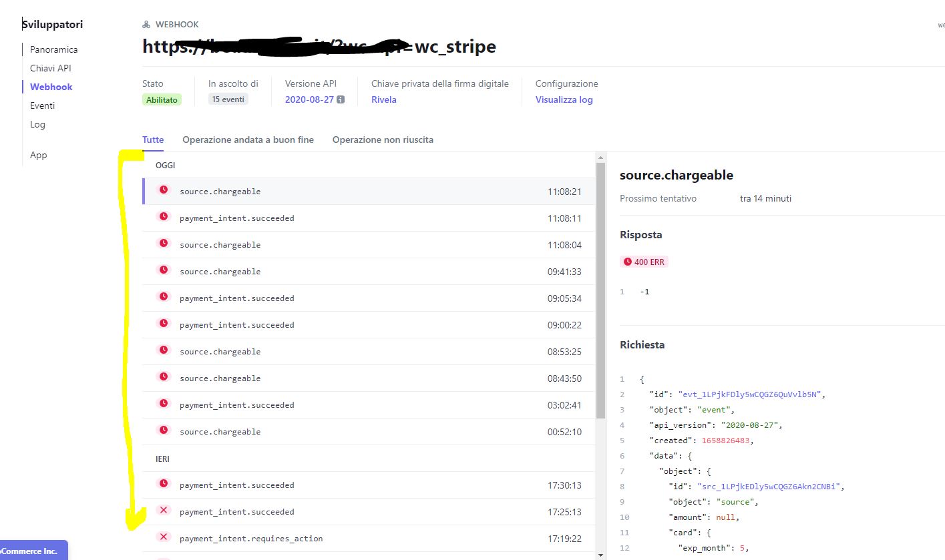Click the clock icon of the 09:41:33 event

(x=163, y=270)
